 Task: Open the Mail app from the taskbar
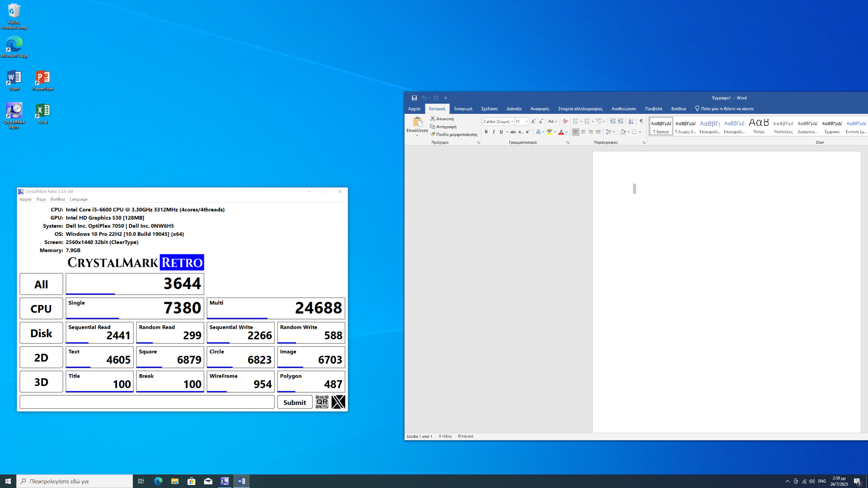coord(208,481)
